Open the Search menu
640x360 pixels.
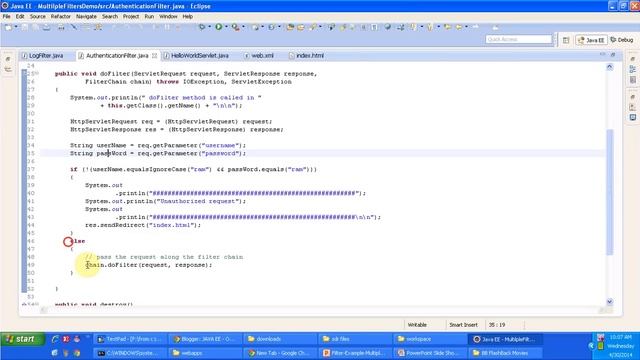[x=110, y=17]
